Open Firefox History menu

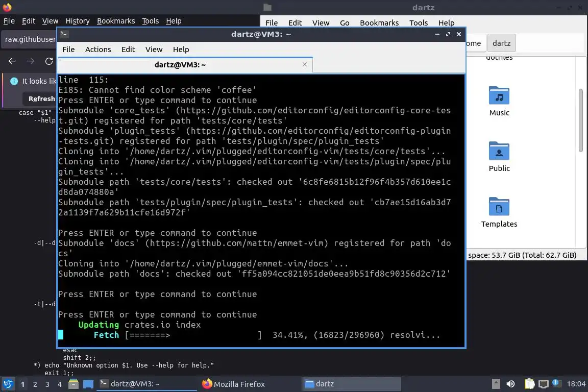pyautogui.click(x=78, y=21)
